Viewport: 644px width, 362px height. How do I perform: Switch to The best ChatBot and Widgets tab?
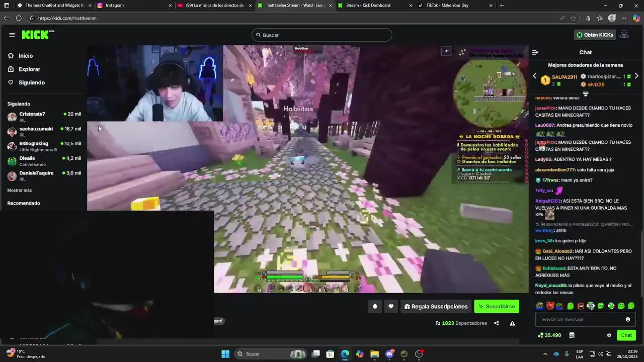(53, 6)
